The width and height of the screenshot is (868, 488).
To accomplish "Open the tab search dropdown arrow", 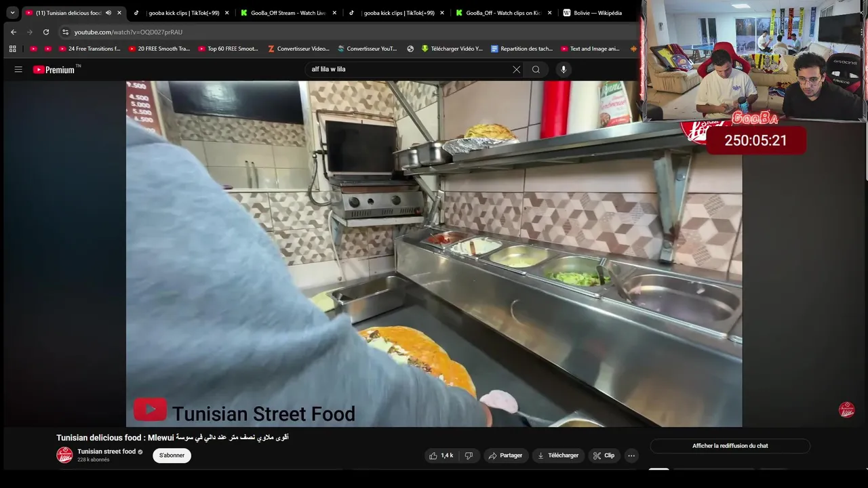I will tap(12, 13).
